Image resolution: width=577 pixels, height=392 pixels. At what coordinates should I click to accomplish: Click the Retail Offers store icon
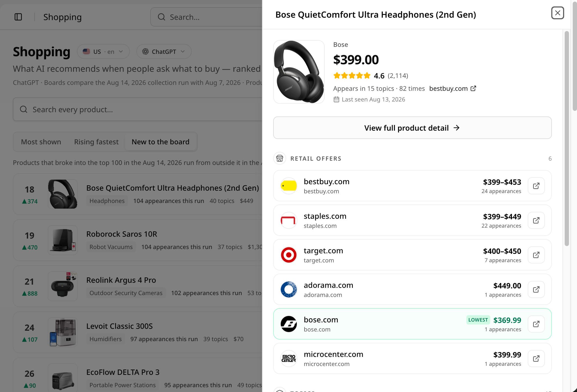(x=280, y=159)
